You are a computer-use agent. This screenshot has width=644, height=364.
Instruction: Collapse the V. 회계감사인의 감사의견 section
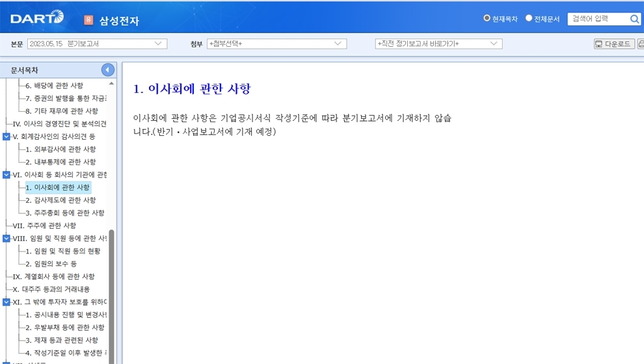[x=7, y=136]
